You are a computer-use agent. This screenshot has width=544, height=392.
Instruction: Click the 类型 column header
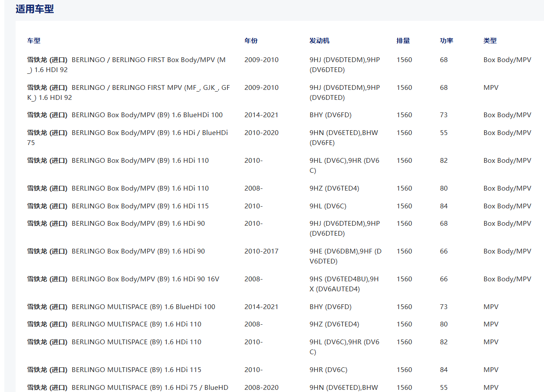pyautogui.click(x=490, y=41)
